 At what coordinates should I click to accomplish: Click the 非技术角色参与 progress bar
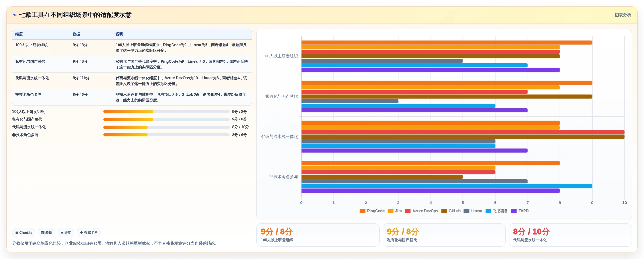166,135
